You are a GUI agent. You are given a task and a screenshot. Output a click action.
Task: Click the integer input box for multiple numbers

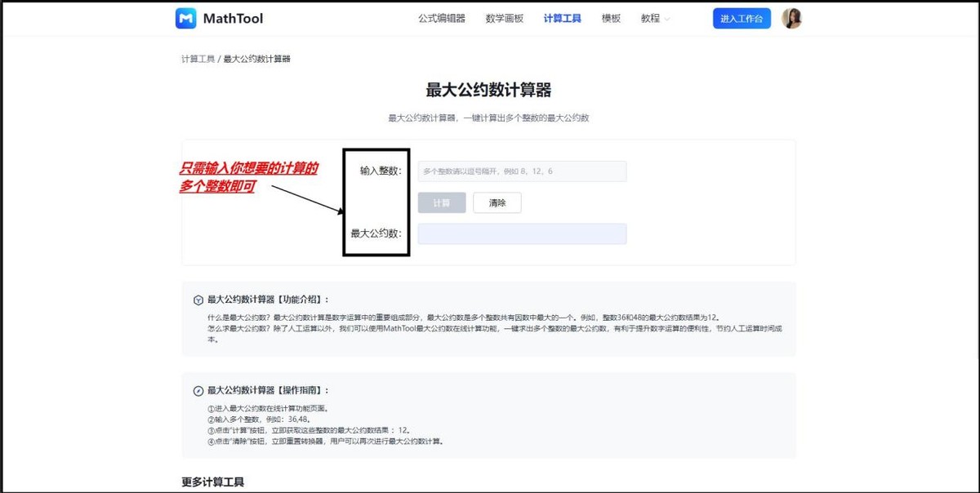pyautogui.click(x=523, y=171)
